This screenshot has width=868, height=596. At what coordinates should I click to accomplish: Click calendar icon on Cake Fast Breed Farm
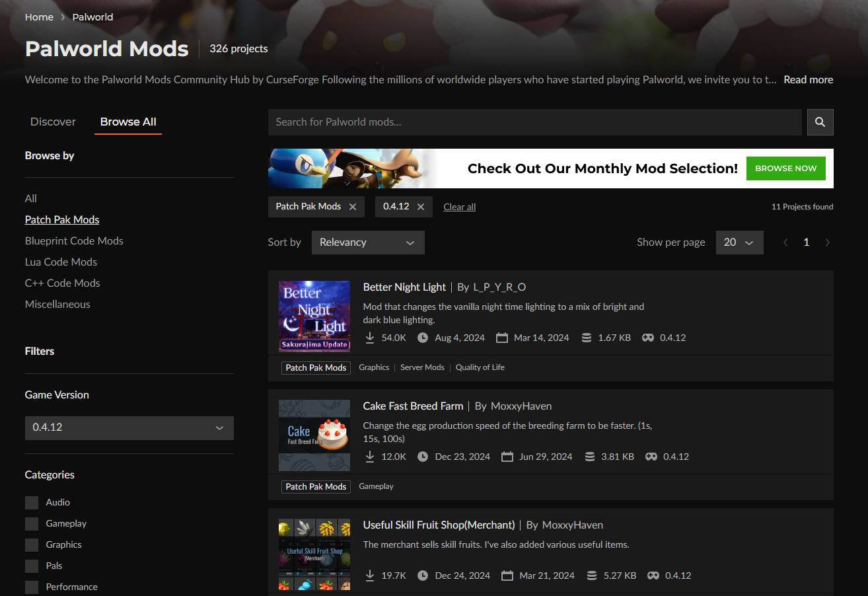click(507, 457)
